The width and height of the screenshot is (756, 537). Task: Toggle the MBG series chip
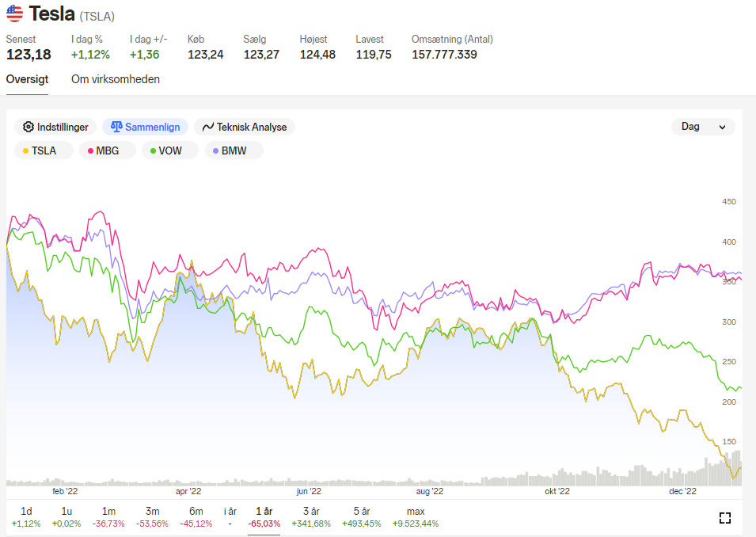107,150
